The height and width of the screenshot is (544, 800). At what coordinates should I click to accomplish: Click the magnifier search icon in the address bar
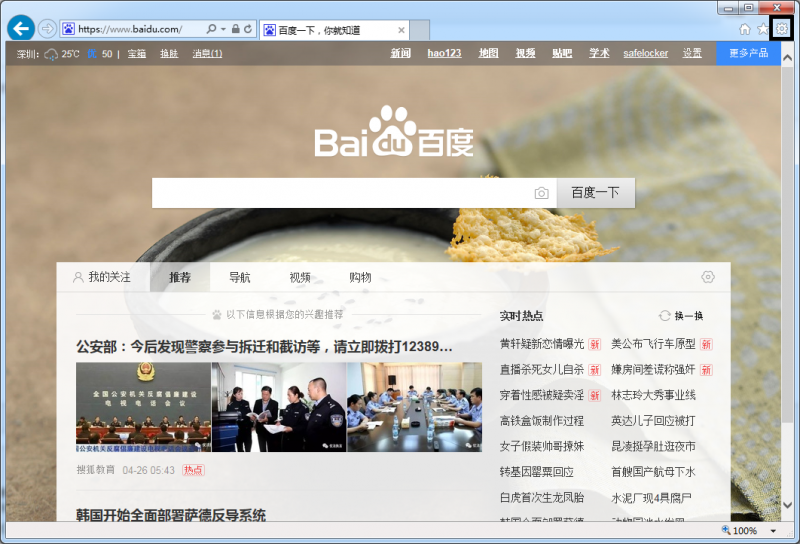[211, 29]
